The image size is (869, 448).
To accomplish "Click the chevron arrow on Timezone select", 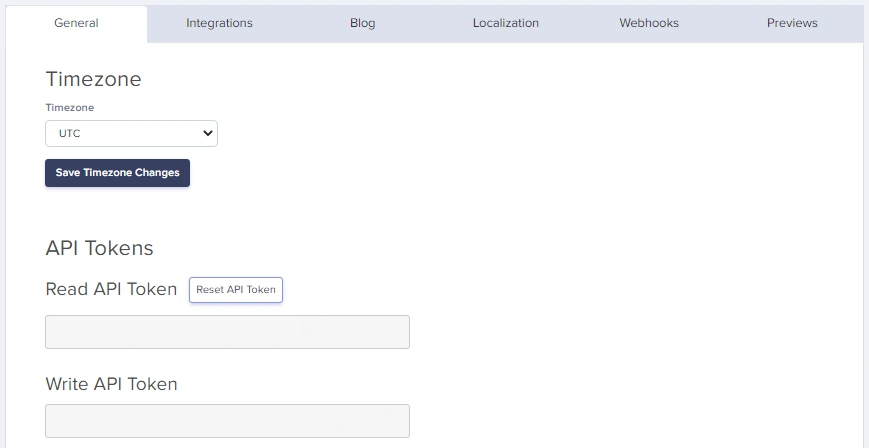I will click(208, 133).
